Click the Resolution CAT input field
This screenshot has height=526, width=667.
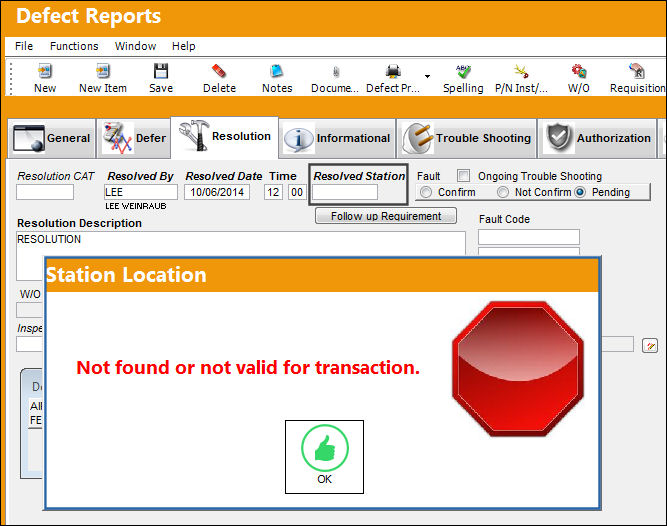[45, 192]
